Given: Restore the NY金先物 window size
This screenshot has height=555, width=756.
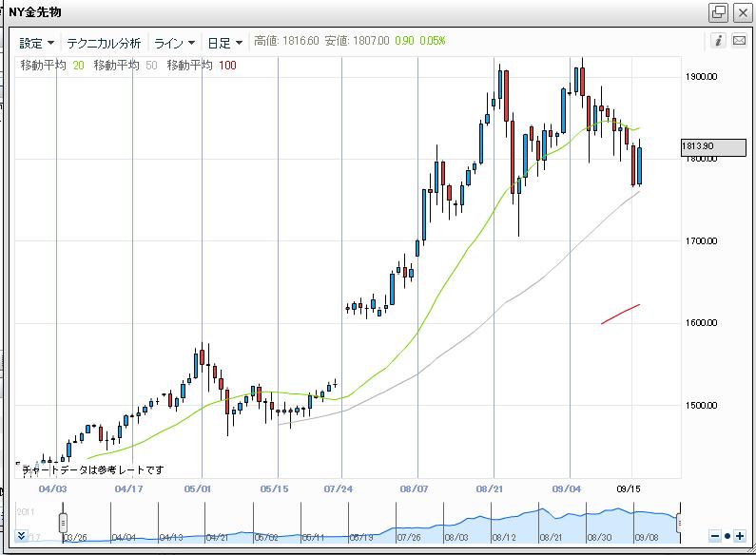Looking at the screenshot, I should point(718,12).
